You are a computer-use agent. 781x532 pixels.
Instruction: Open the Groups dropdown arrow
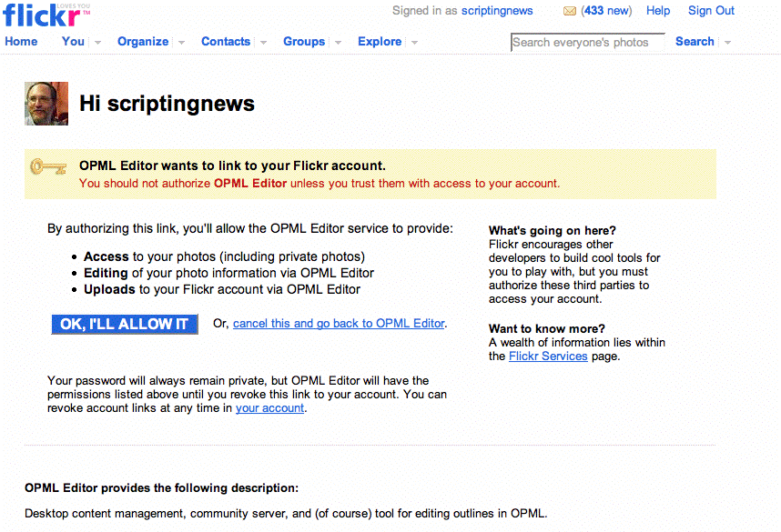pos(338,43)
